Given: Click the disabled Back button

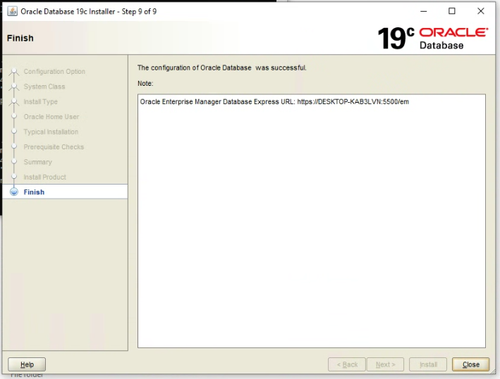Looking at the screenshot, I should pyautogui.click(x=347, y=364).
